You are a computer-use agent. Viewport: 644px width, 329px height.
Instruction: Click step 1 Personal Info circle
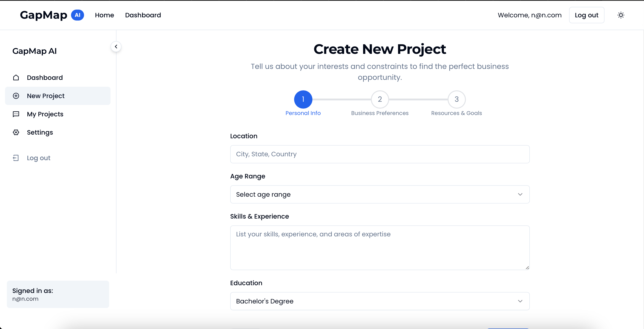tap(303, 99)
